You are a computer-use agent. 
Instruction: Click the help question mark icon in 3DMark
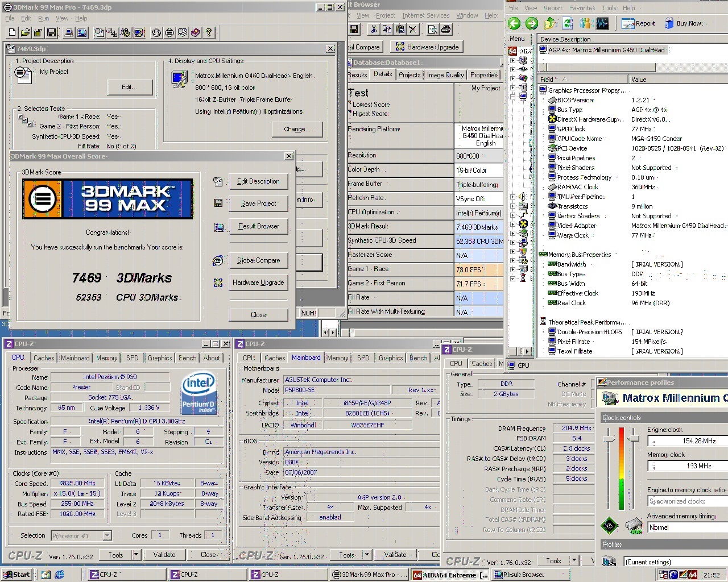pyautogui.click(x=209, y=32)
